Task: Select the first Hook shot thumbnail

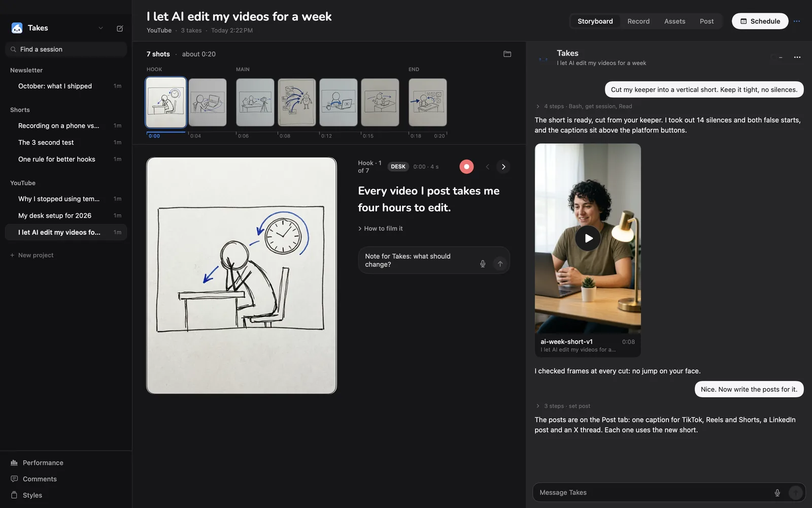Action: (x=166, y=102)
